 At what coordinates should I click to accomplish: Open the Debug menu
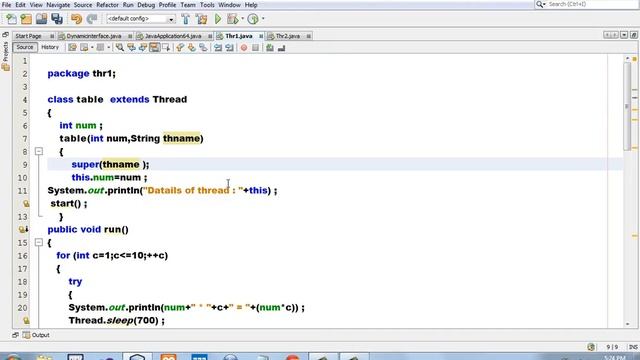pyautogui.click(x=146, y=5)
